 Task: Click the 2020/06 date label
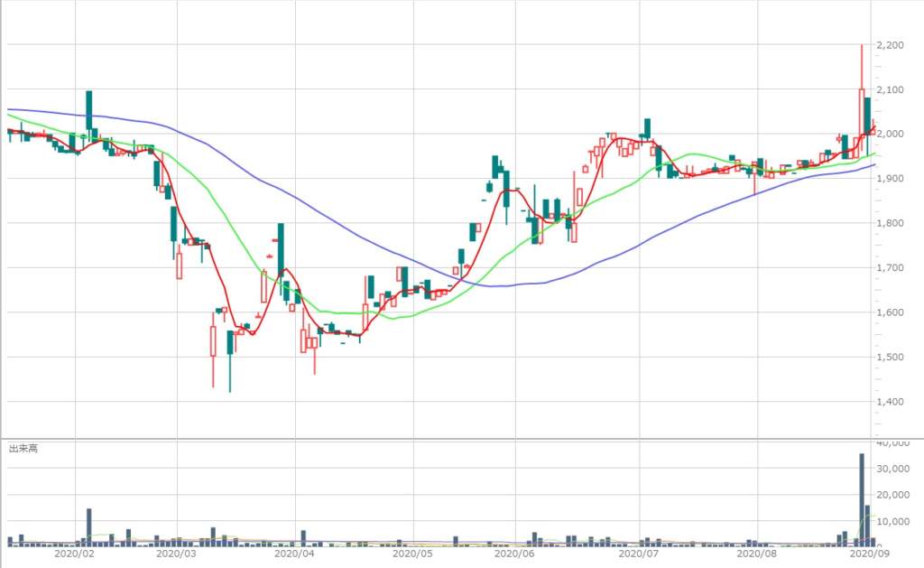pyautogui.click(x=514, y=554)
